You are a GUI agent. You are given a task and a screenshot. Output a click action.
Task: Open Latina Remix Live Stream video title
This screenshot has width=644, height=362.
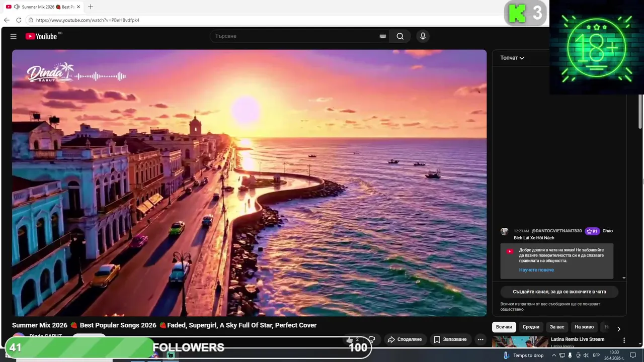click(x=578, y=339)
